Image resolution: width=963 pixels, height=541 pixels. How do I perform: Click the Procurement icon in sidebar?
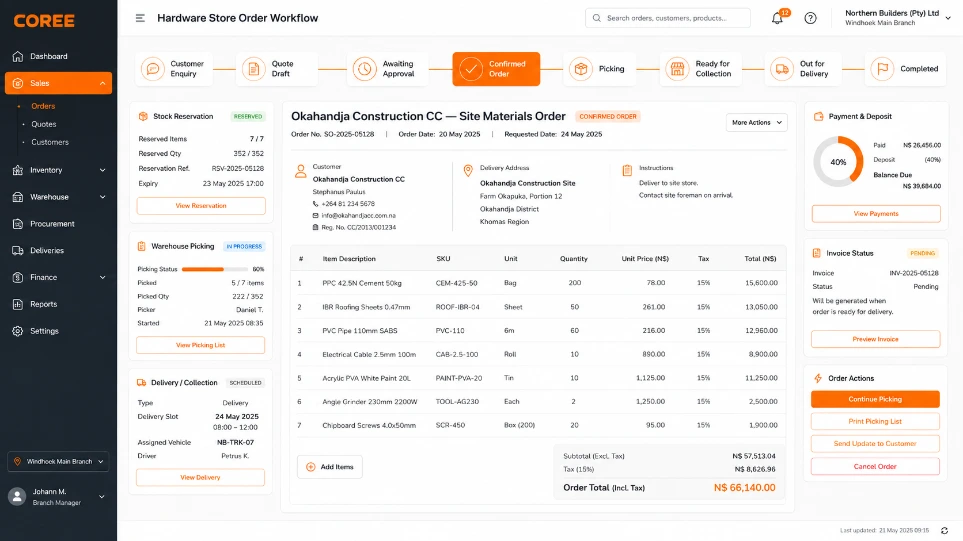pyautogui.click(x=18, y=224)
